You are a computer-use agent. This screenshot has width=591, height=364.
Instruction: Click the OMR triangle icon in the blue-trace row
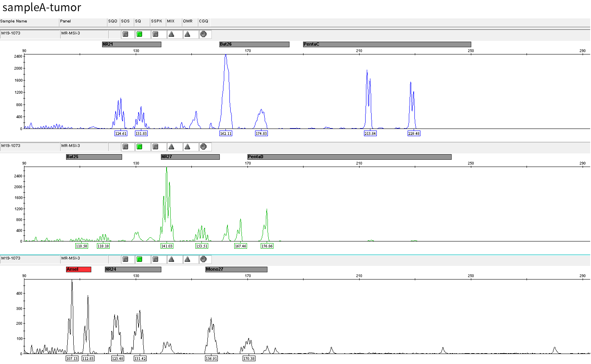point(187,34)
